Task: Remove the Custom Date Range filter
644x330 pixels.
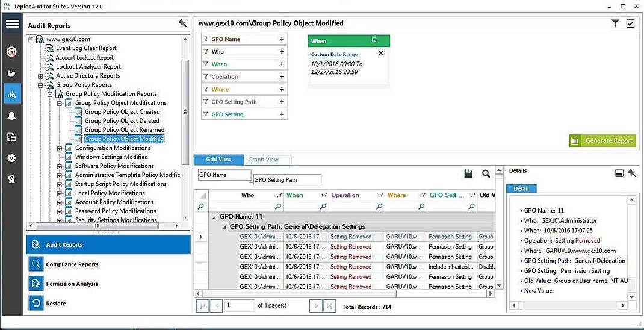Action: 380,54
